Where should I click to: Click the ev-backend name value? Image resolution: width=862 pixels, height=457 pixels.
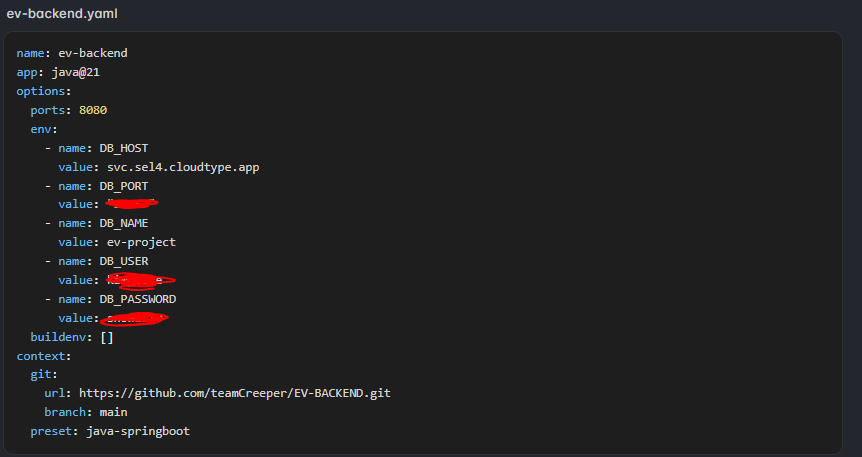pyautogui.click(x=93, y=53)
